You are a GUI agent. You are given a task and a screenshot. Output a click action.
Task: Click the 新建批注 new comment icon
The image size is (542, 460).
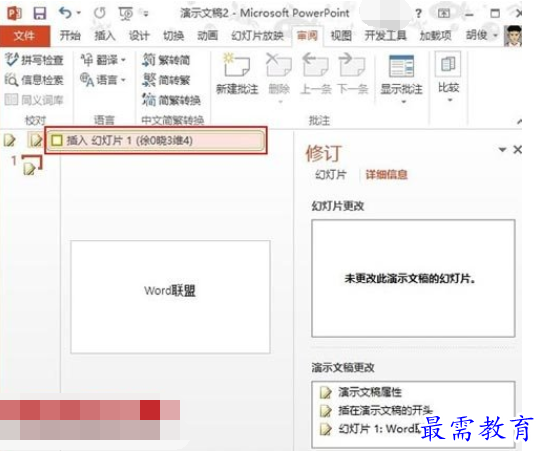coord(237,65)
